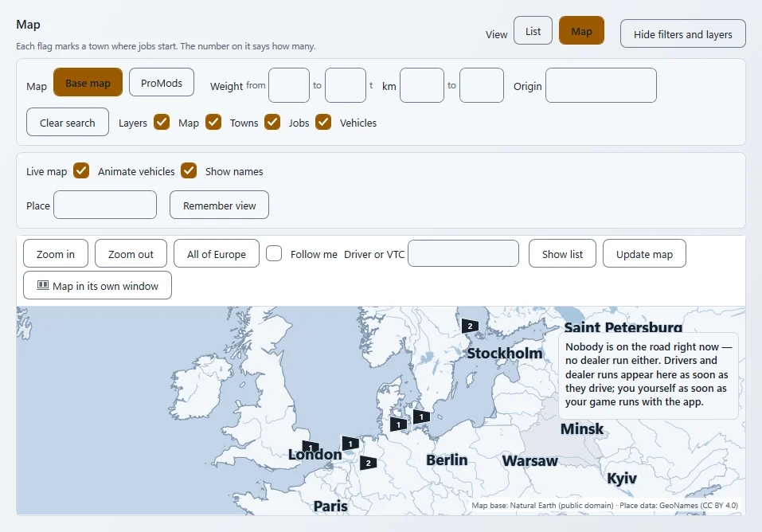Zoom in on the map
Image resolution: width=762 pixels, height=532 pixels.
click(56, 253)
